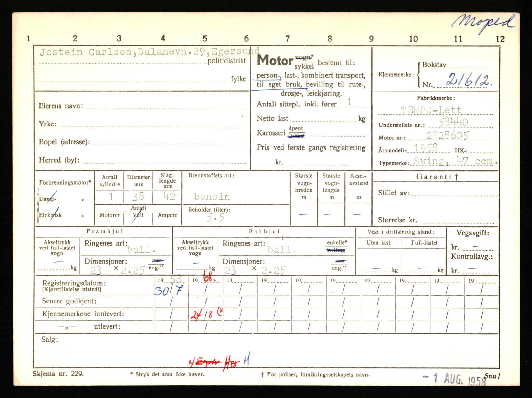
Task: Click 'ball.' under the Framhjul section
Action: pyautogui.click(x=141, y=249)
